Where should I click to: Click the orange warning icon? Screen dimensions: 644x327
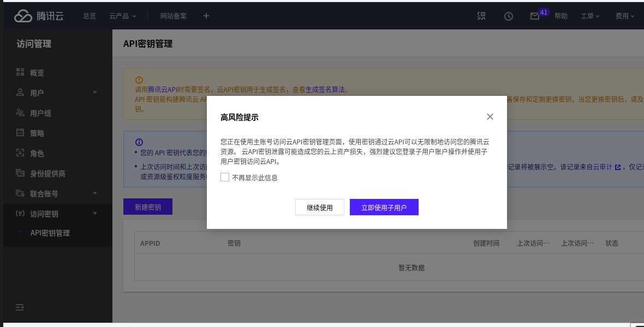(x=139, y=80)
